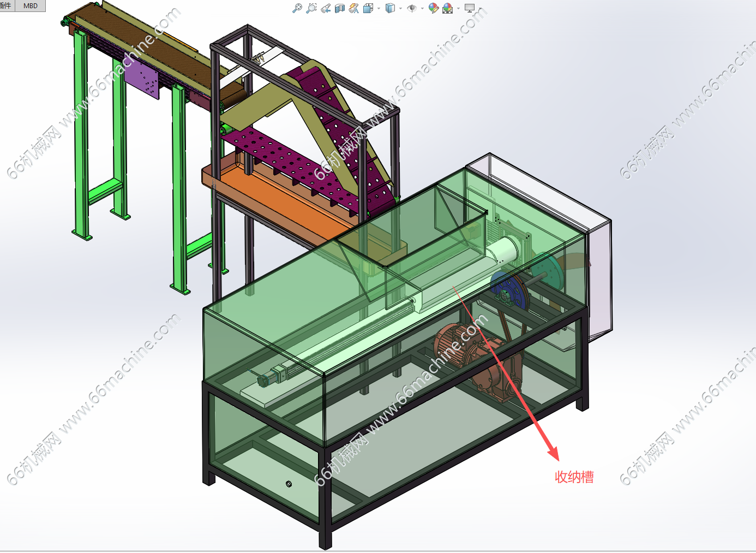Click the Display Style icon
The image size is (756, 553).
click(x=390, y=8)
